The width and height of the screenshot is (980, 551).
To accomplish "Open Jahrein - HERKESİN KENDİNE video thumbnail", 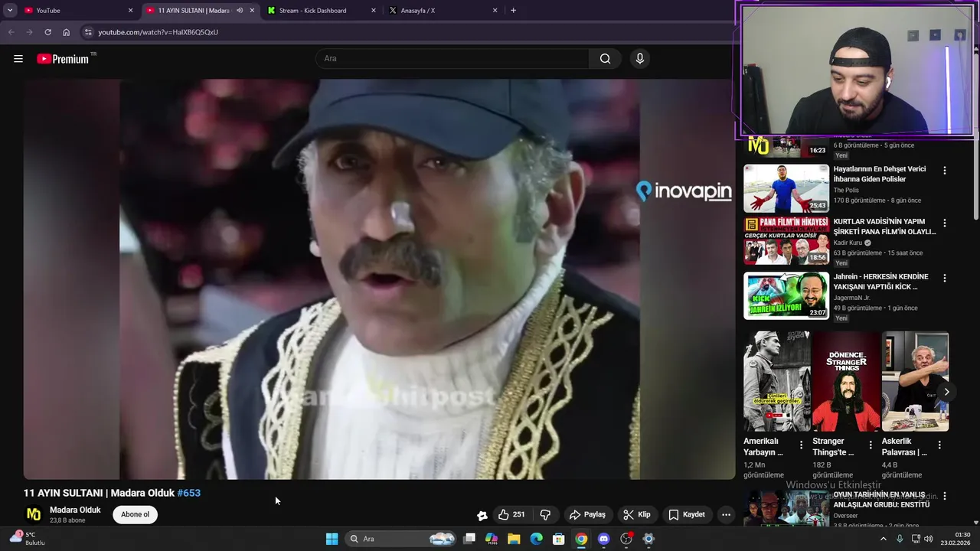I will tap(786, 295).
